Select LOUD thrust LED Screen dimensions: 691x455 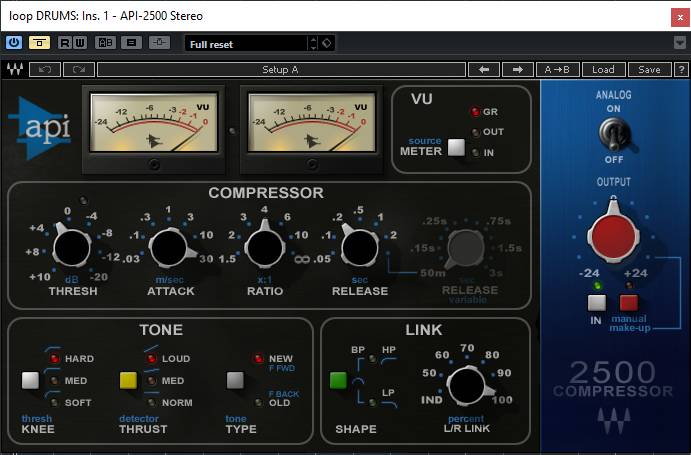[151, 358]
